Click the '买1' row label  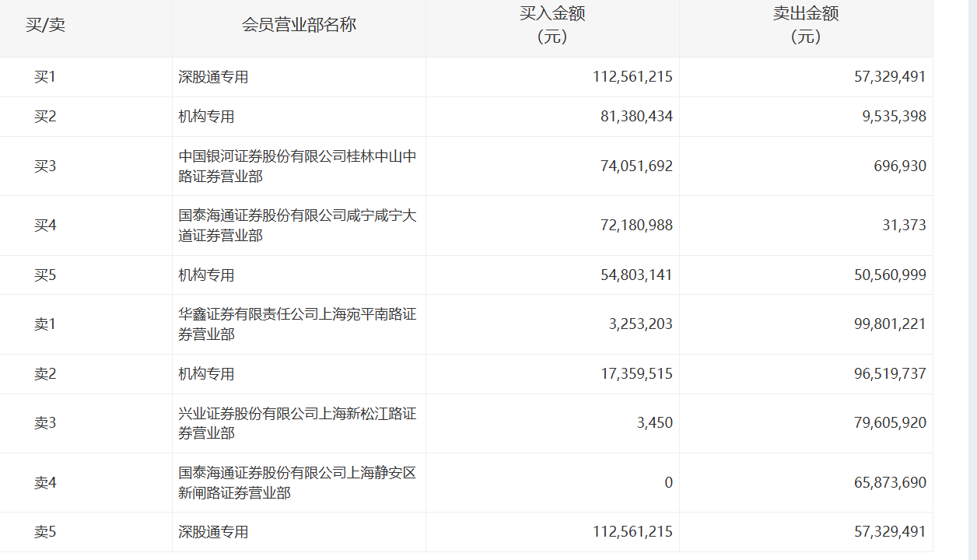click(x=45, y=77)
